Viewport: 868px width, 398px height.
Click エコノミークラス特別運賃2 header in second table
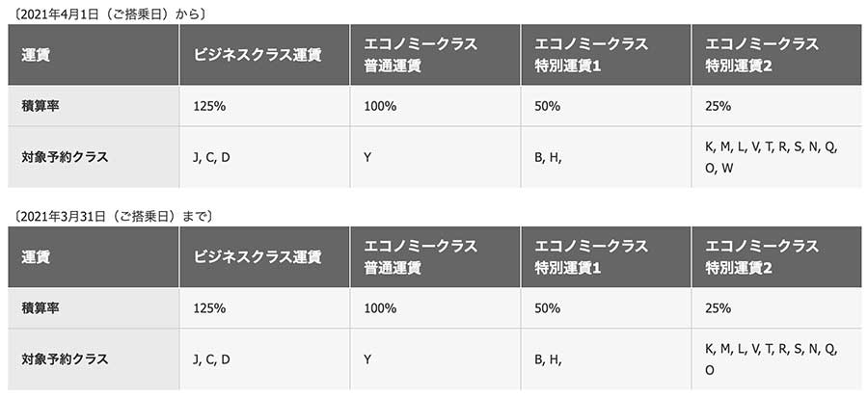(776, 257)
